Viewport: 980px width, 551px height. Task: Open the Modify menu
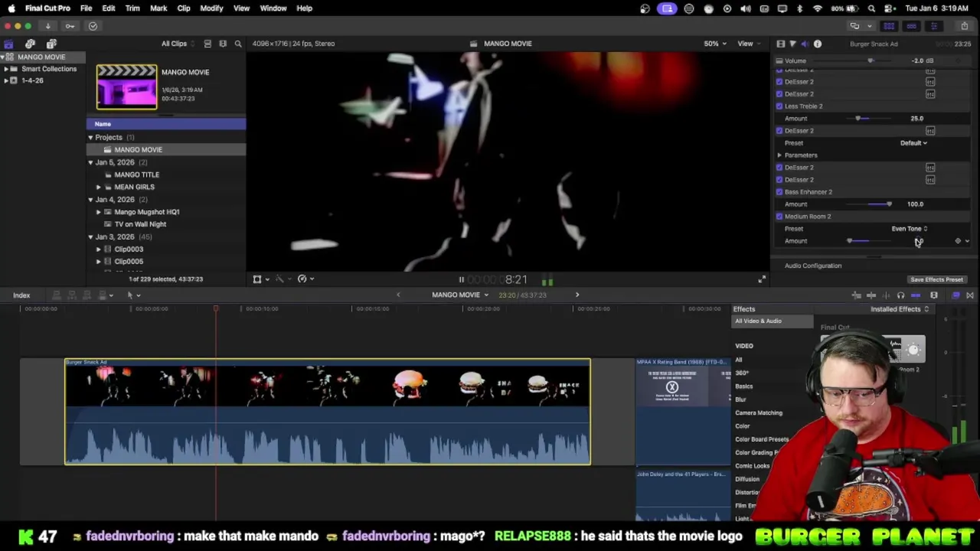211,8
